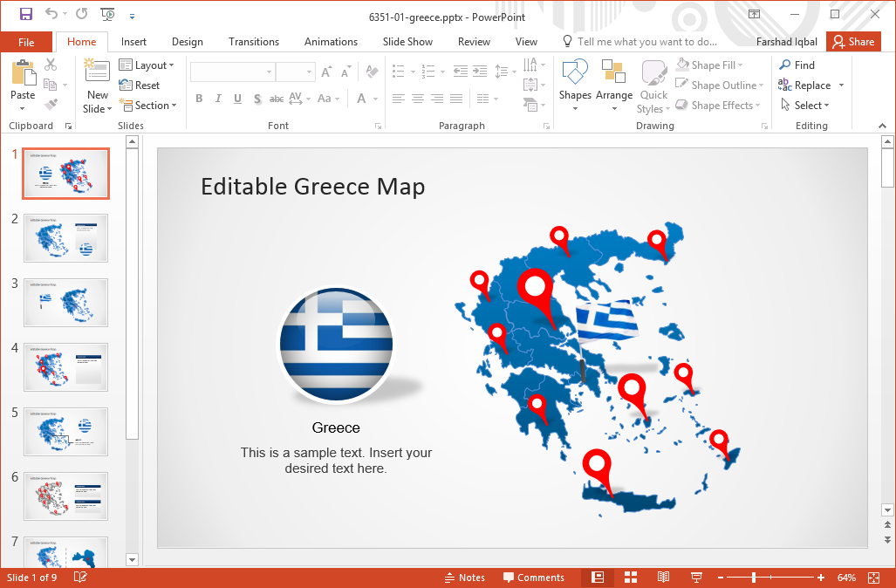Click the Save icon in quick access toolbar
Image resolution: width=896 pixels, height=588 pixels.
click(26, 14)
